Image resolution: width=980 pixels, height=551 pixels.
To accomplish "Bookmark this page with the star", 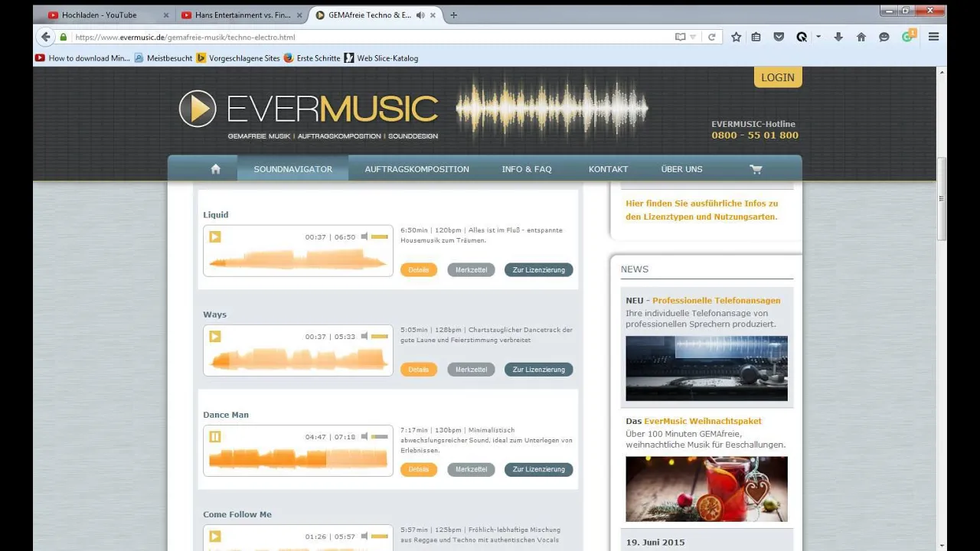I will coord(736,37).
